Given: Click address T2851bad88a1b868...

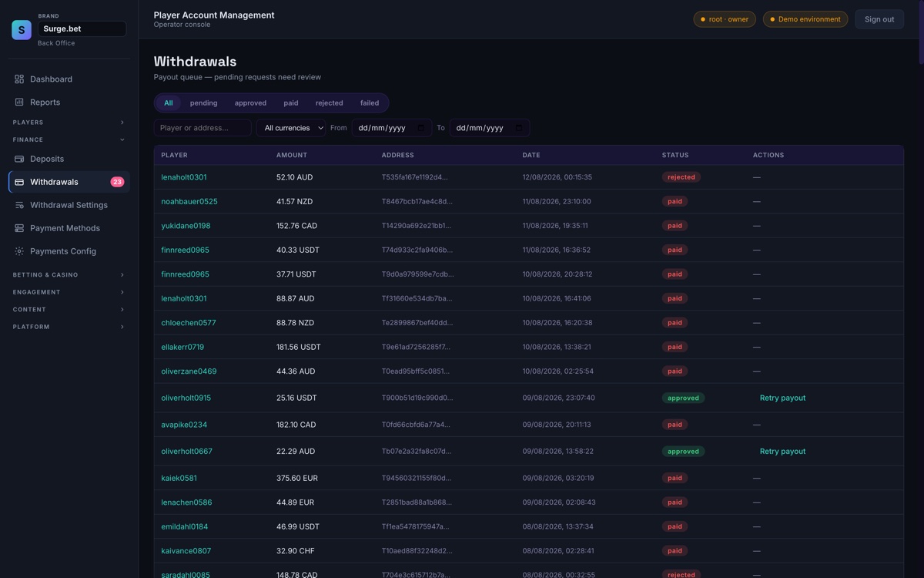Looking at the screenshot, I should pos(417,502).
